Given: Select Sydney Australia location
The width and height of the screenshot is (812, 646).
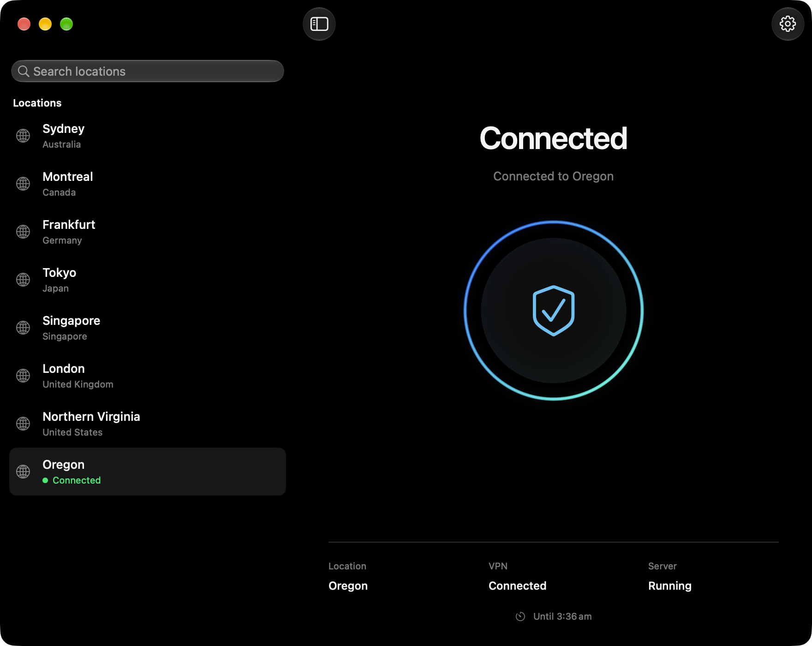Looking at the screenshot, I should pos(148,136).
